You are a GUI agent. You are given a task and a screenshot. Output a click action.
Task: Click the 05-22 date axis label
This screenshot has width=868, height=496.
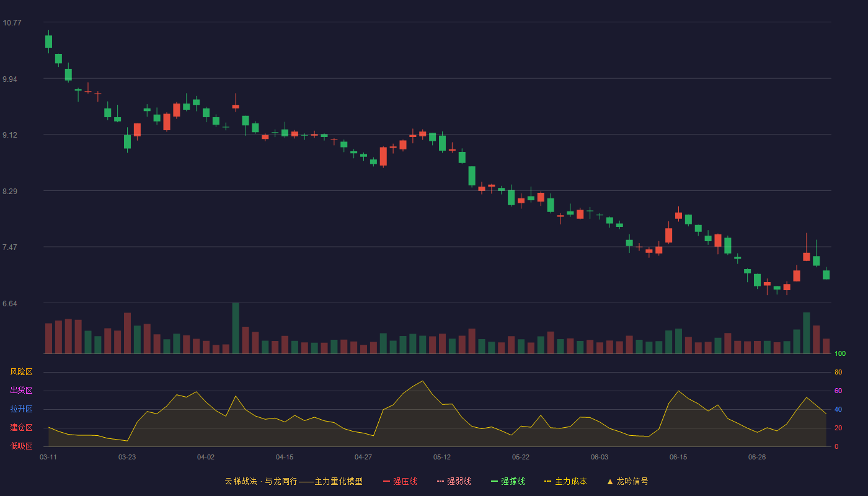521,457
